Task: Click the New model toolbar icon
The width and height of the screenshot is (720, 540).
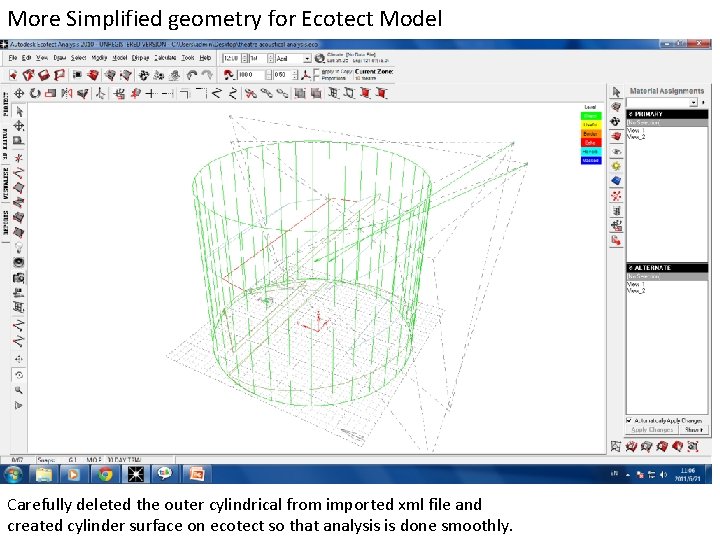Action: [13, 75]
